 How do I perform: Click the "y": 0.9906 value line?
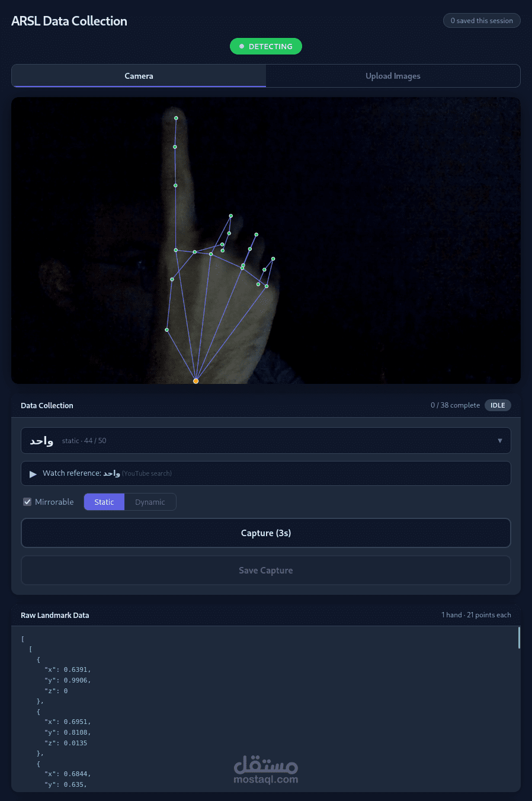tap(68, 680)
